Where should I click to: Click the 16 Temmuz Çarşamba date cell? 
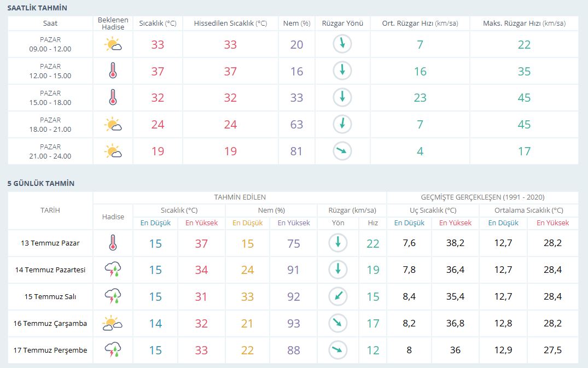[50, 324]
